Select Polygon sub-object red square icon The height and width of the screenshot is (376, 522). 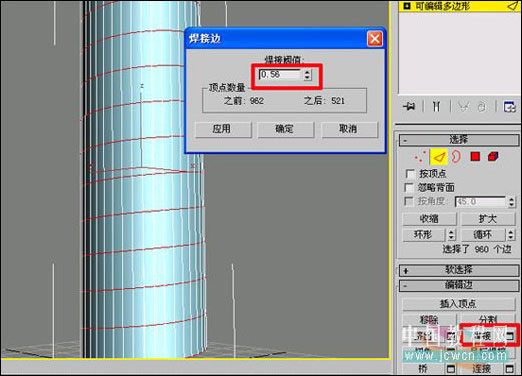475,156
